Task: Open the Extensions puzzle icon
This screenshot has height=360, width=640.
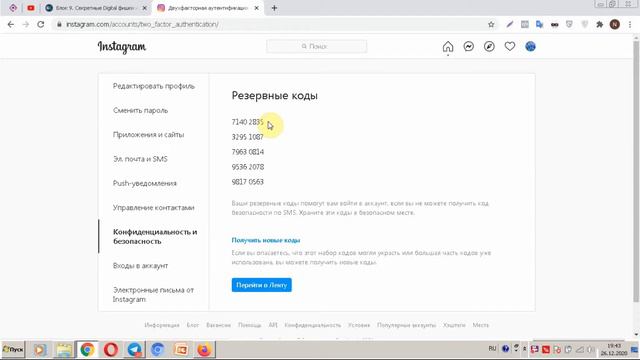Action: [600, 24]
